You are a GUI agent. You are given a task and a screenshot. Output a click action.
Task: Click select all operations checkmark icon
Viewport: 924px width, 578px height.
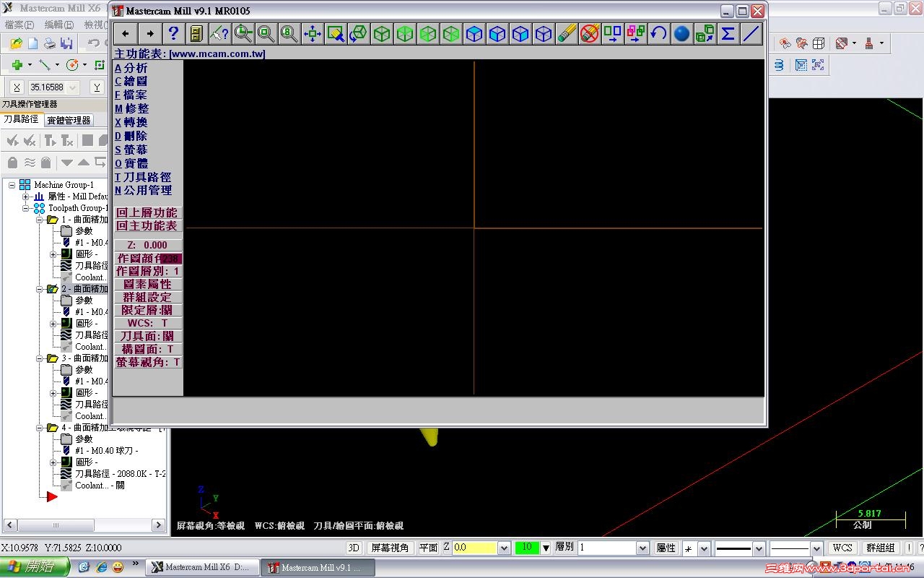tap(13, 140)
